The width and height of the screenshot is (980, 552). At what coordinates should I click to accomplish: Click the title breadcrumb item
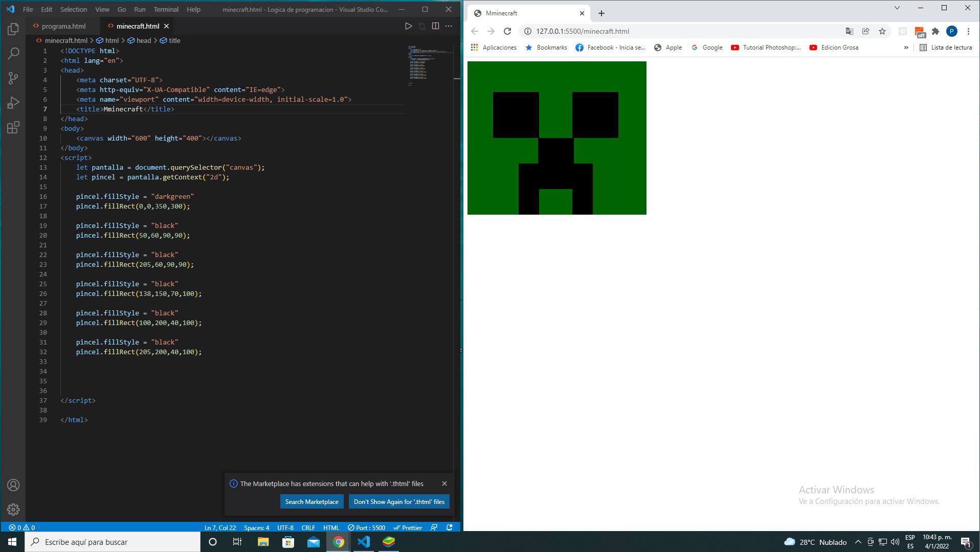(170, 40)
